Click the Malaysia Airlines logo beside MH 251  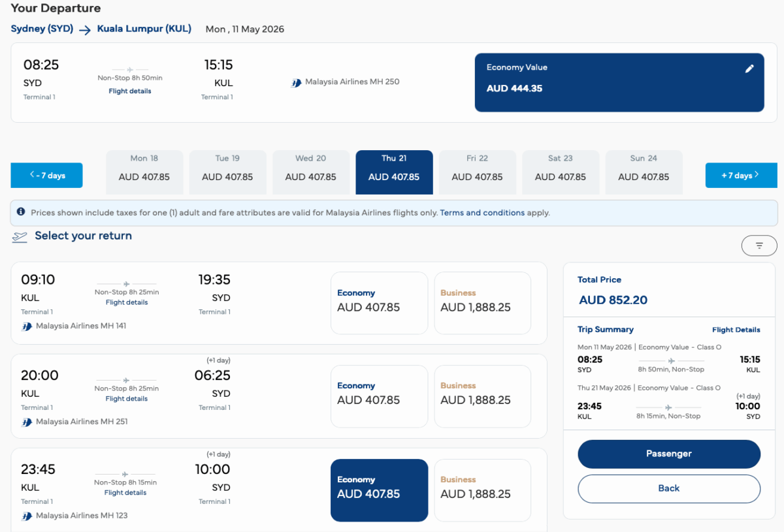pos(27,422)
